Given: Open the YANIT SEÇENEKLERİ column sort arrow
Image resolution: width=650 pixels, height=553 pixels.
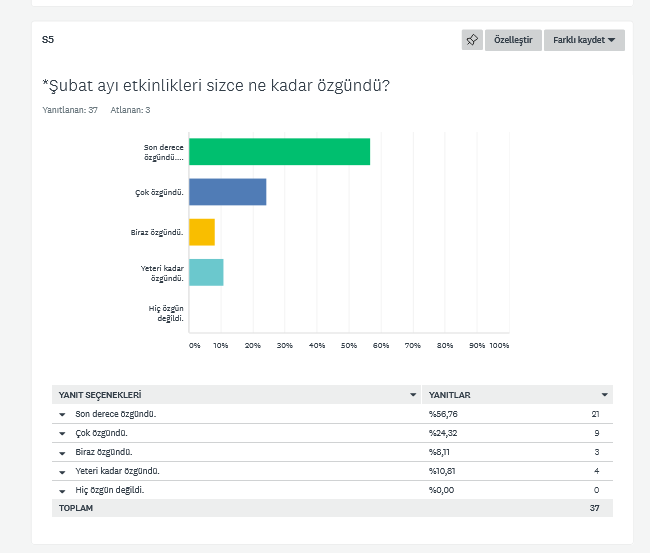Looking at the screenshot, I should click(413, 395).
